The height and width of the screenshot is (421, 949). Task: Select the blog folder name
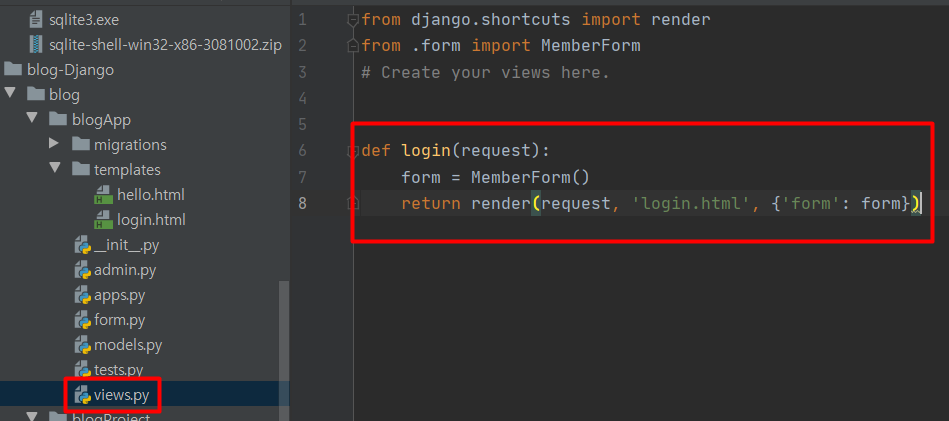click(65, 95)
